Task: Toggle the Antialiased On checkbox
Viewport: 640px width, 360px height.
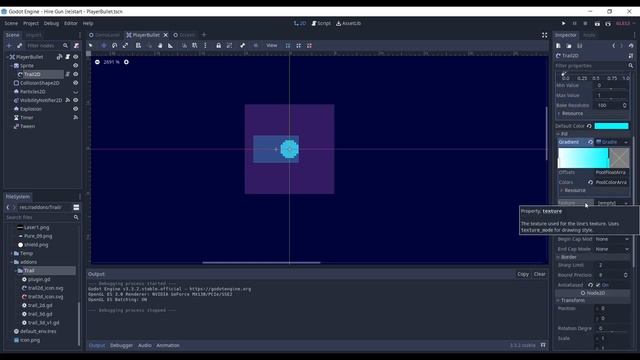Action: coord(598,285)
